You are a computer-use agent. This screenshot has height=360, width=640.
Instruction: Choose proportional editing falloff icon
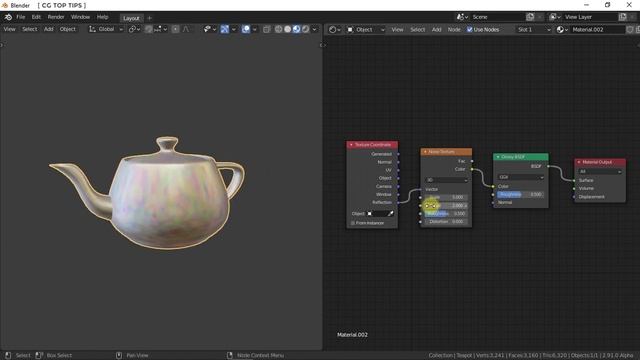click(187, 29)
